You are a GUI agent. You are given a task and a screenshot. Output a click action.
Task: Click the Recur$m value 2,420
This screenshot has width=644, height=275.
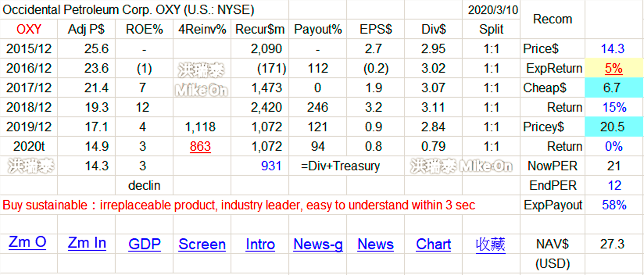pos(266,107)
